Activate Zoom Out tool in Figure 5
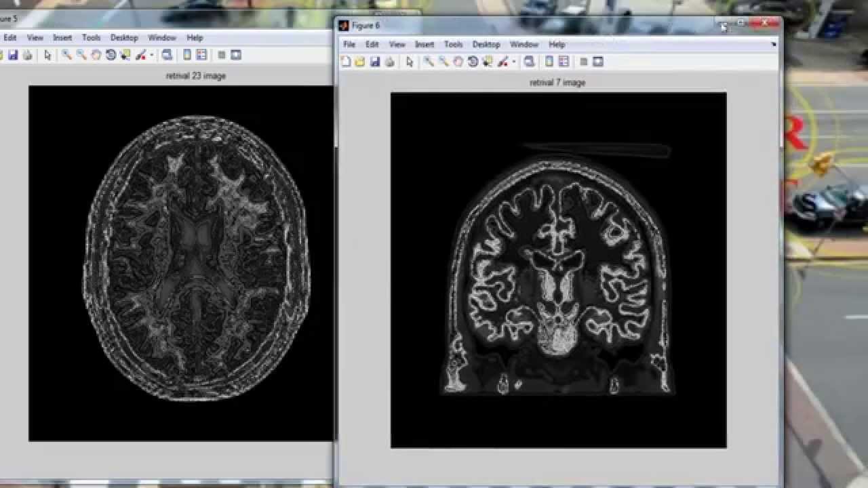This screenshot has height=488, width=868. [81, 55]
